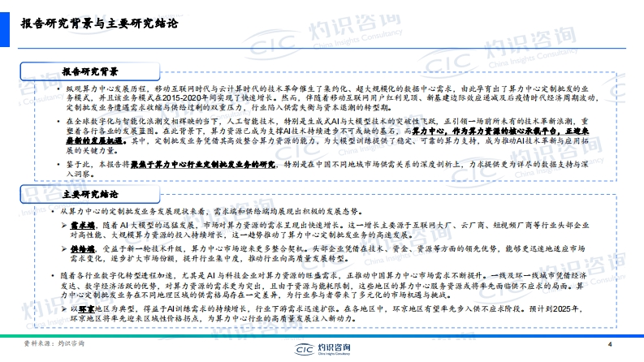
Task: Click the paragraph starting 在全球数字化与智能化浪潮
Action: coord(328,136)
